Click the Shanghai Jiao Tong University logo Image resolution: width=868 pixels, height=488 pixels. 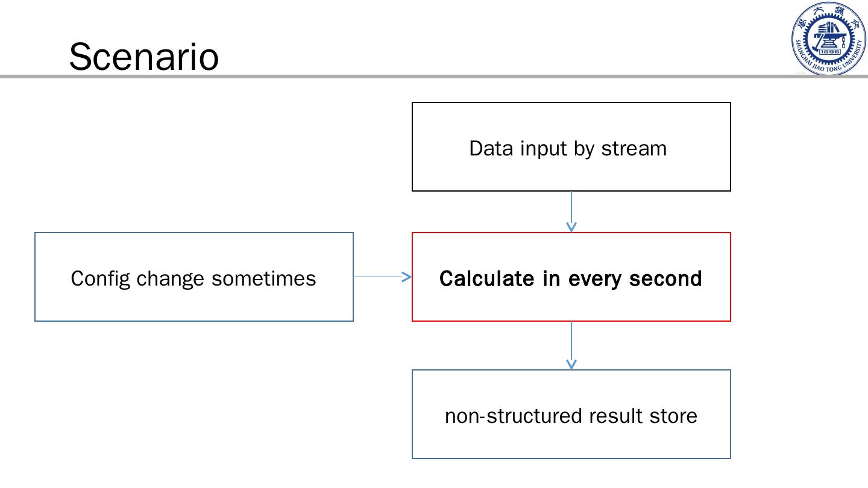pos(829,38)
